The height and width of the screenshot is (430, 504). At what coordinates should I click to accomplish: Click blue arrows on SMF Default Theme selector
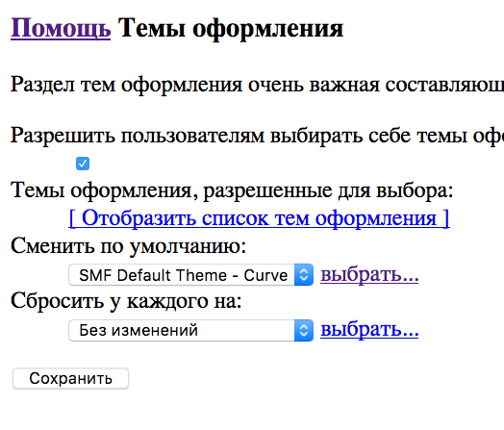click(304, 275)
